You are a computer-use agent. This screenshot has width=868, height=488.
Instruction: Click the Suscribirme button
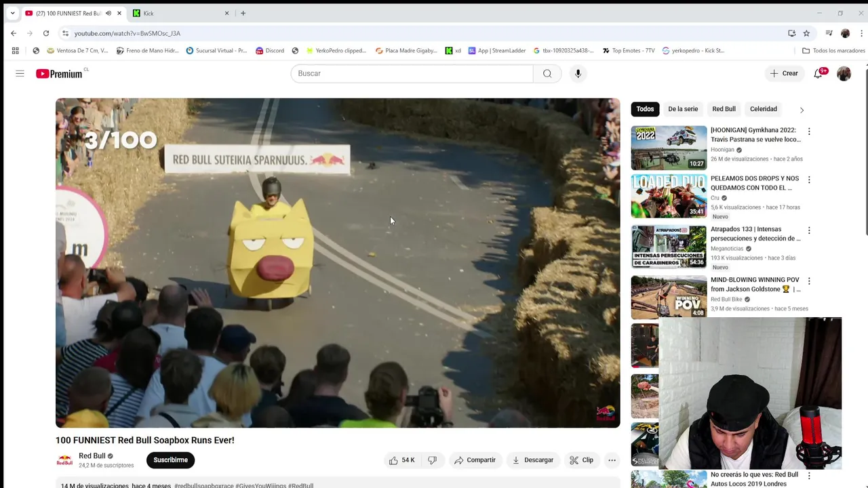pyautogui.click(x=170, y=460)
